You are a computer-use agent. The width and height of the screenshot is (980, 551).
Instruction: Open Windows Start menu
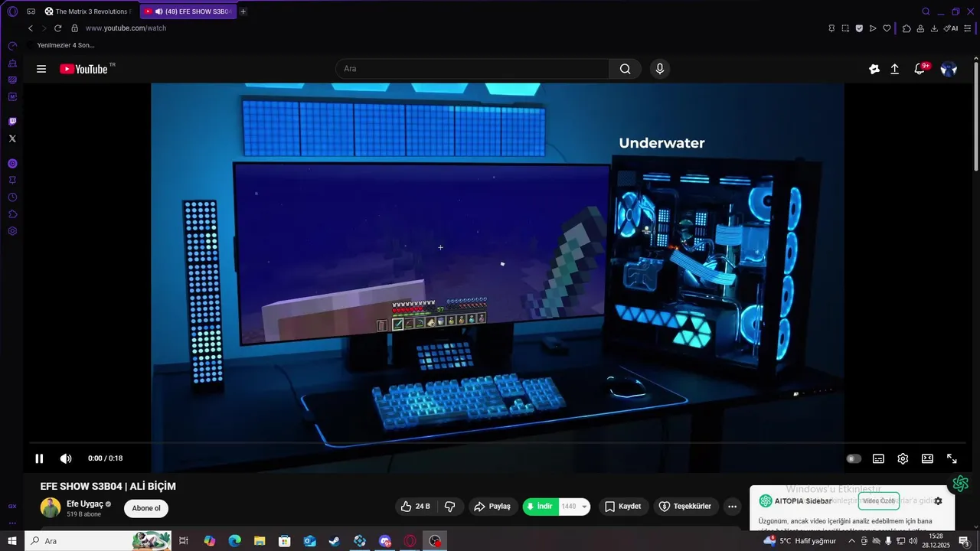click(x=12, y=541)
